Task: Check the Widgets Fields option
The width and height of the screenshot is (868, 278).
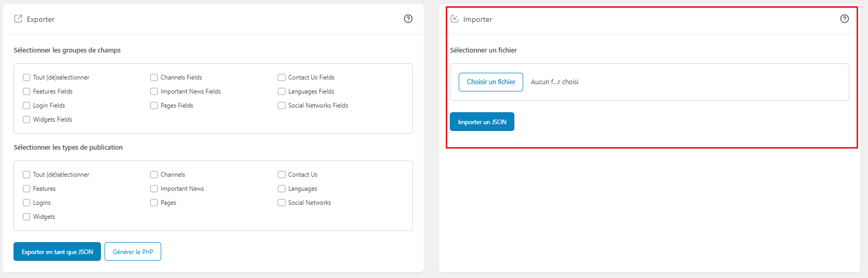Action: tap(27, 120)
